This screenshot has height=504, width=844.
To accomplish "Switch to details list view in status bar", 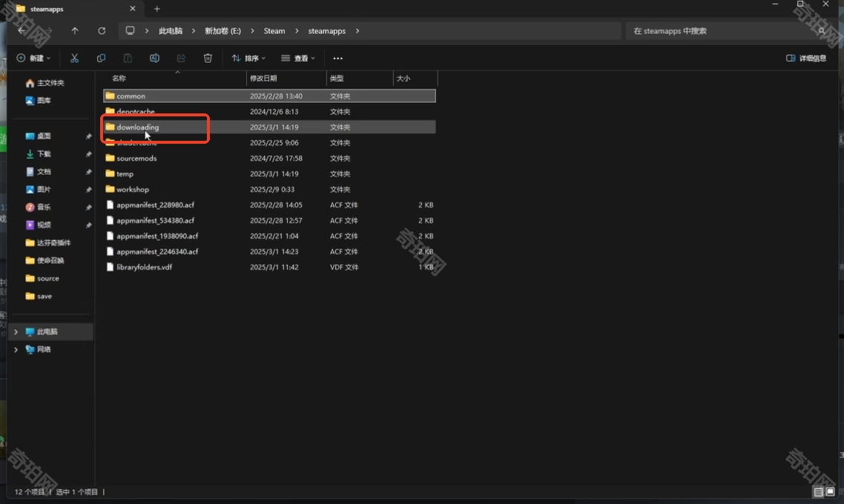I will tap(818, 492).
